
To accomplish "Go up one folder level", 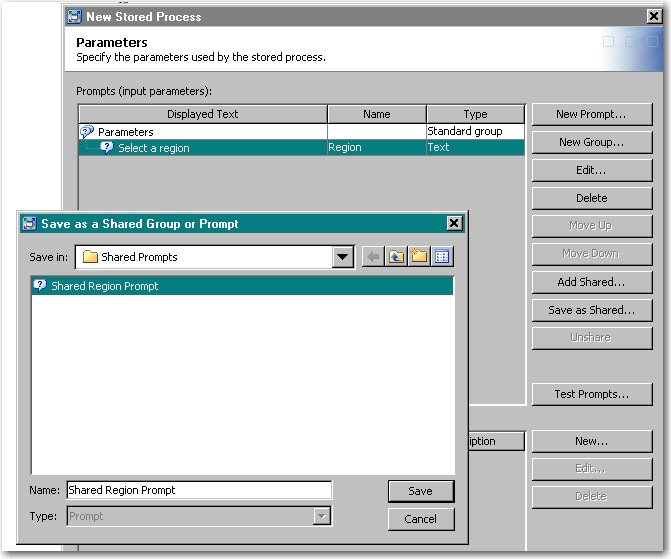I will coord(397,257).
